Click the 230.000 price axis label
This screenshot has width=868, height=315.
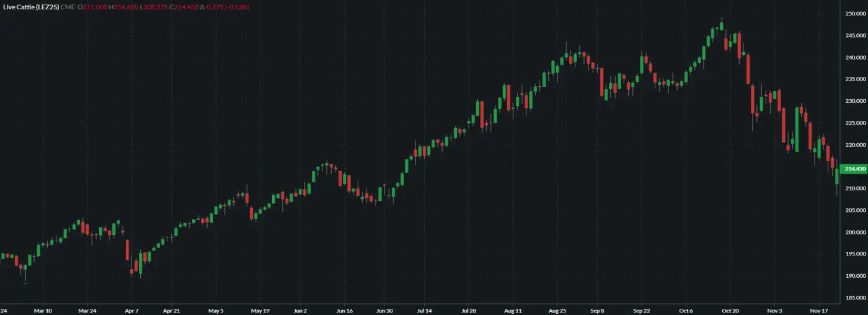(x=855, y=101)
